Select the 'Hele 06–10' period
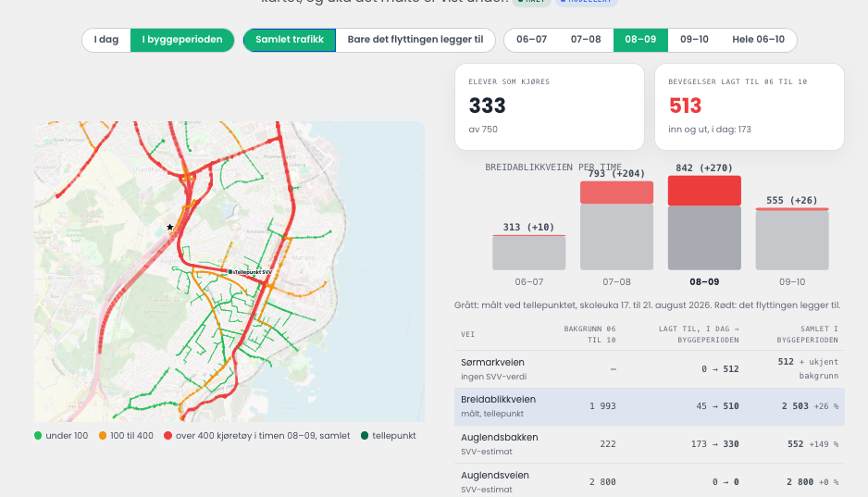 coord(759,40)
